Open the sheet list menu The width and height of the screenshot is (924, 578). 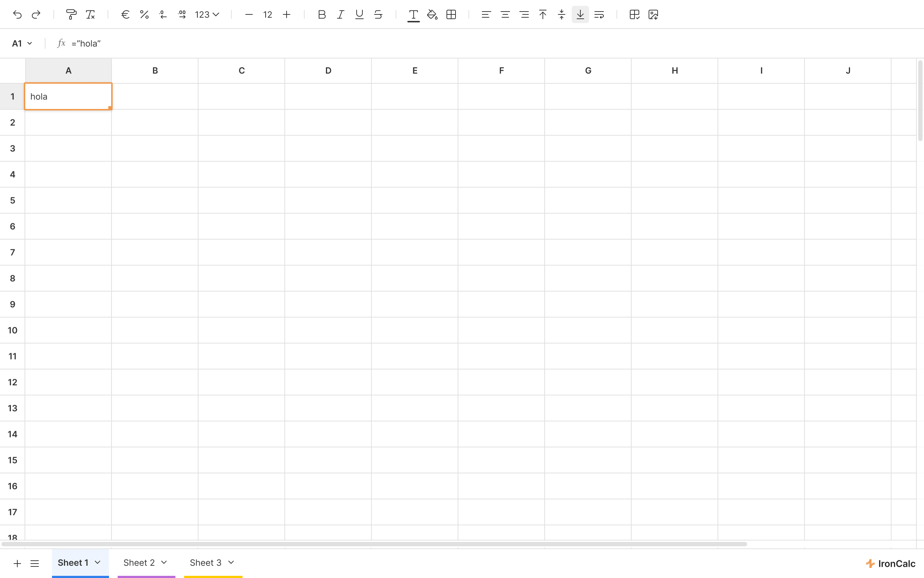35,563
